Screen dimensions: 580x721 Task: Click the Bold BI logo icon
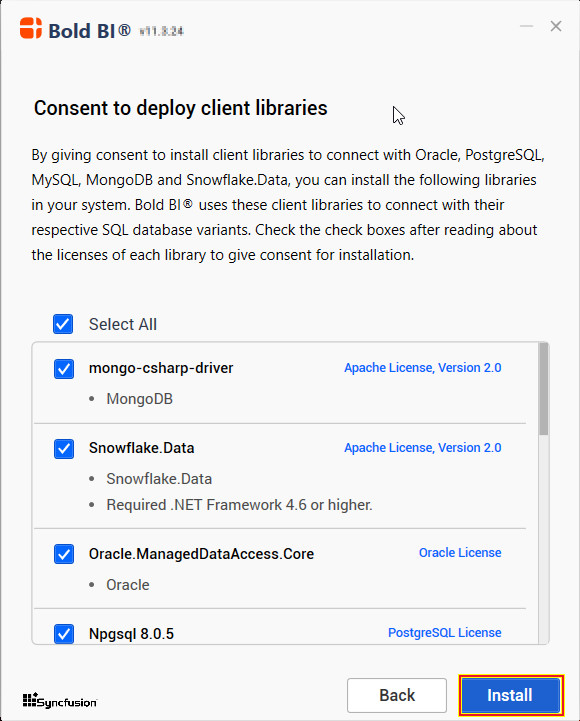[x=31, y=28]
